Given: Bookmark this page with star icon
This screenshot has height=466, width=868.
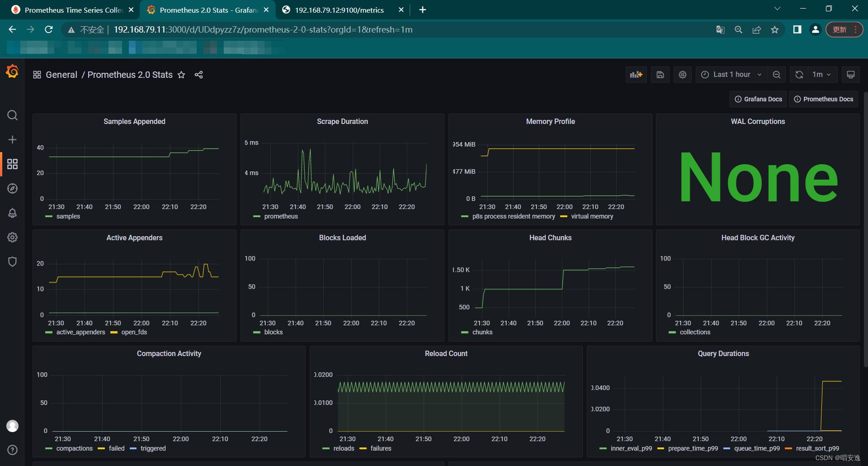Looking at the screenshot, I should click(775, 29).
